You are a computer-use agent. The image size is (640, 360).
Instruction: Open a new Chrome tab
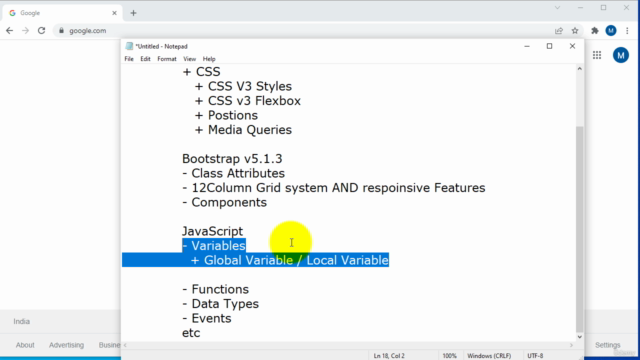133,13
